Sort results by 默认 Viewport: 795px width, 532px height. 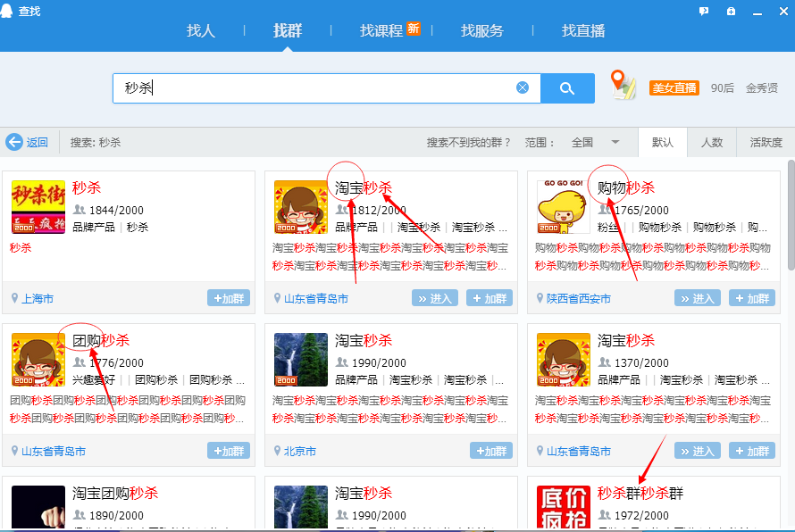tap(663, 143)
